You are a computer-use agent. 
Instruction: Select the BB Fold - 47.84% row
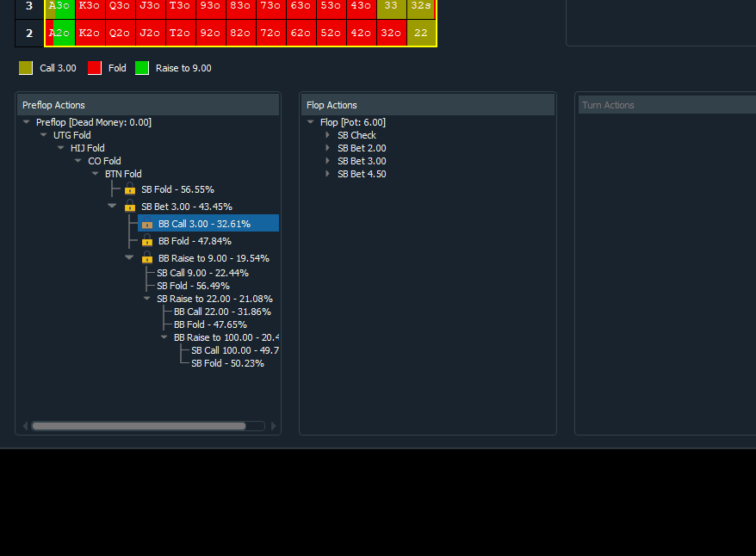[x=195, y=241]
